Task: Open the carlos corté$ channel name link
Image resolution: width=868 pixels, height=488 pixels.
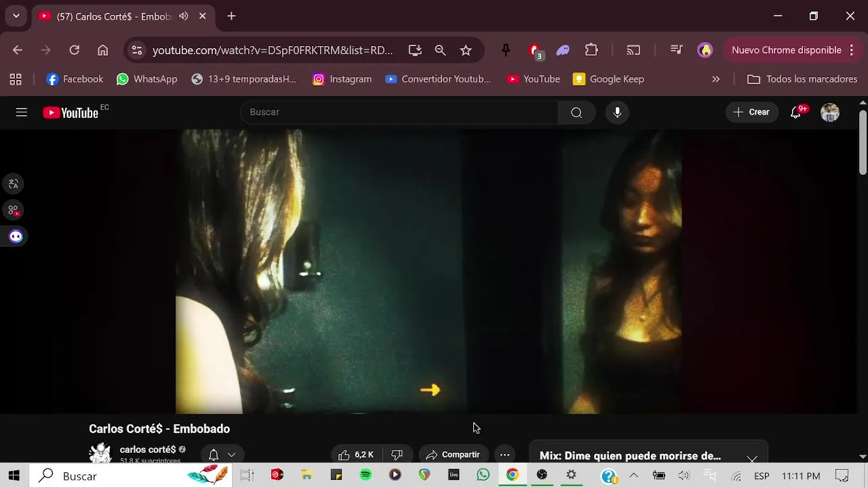Action: pos(148,449)
